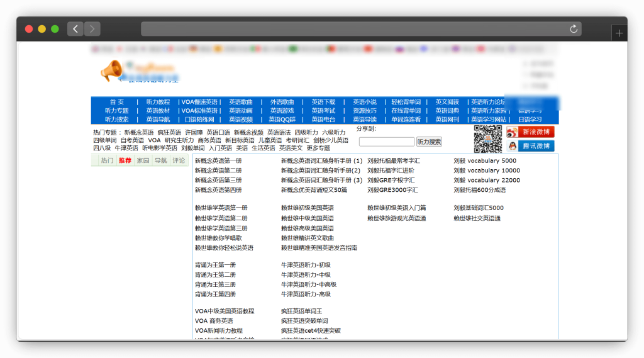Select the 推荐 tab
This screenshot has height=358, width=644.
tap(125, 160)
